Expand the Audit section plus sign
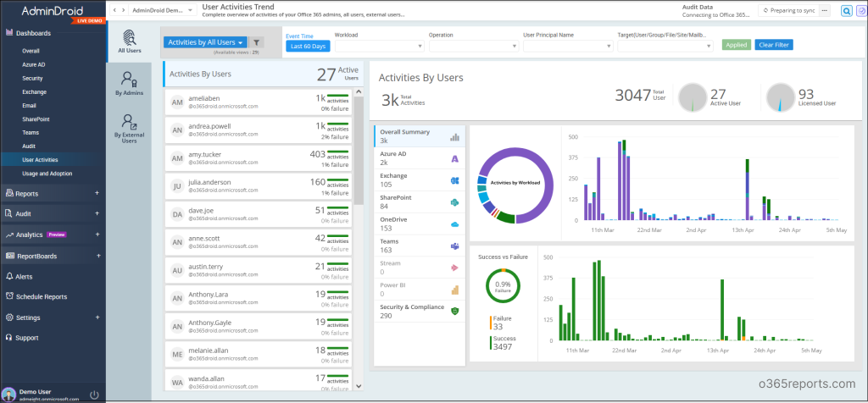 97,213
